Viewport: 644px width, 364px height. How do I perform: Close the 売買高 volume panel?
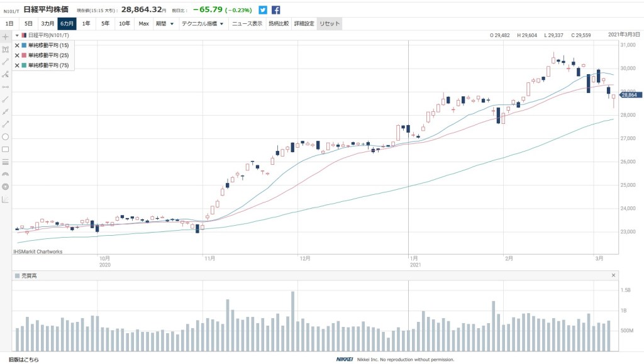tap(613, 275)
